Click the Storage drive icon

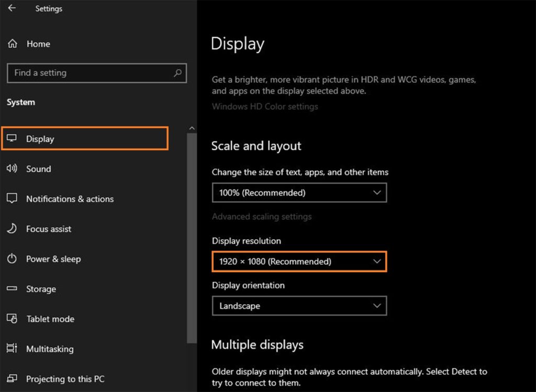pyautogui.click(x=12, y=289)
